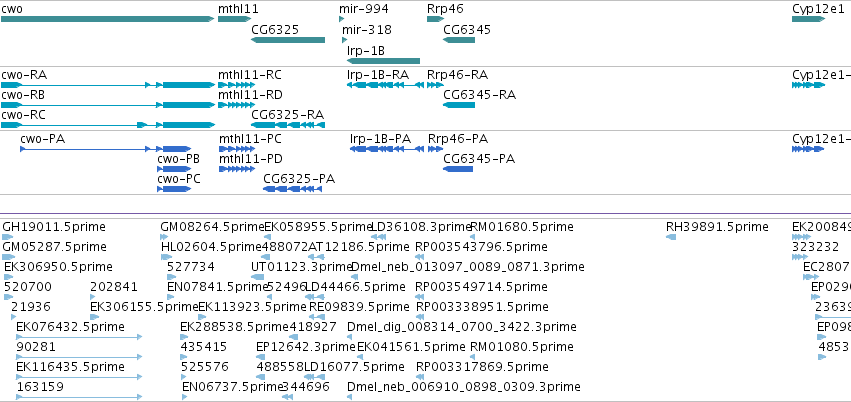
Task: Select EST GH19011.5prime
Action: (54, 227)
